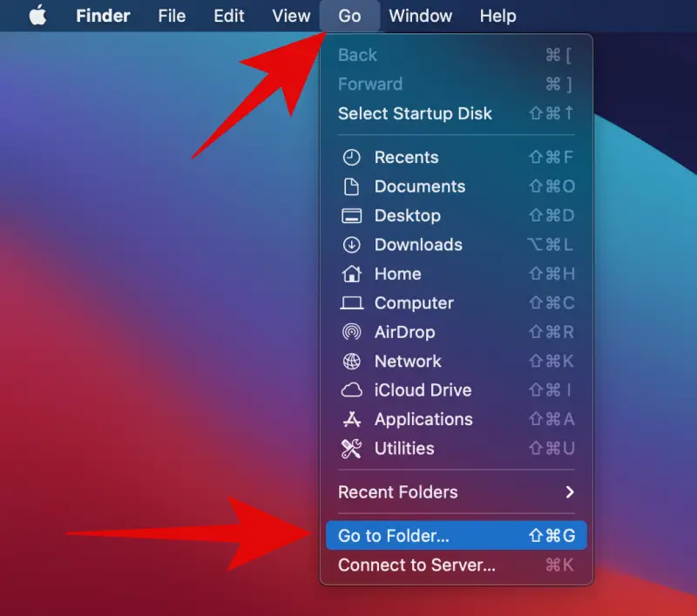The height and width of the screenshot is (616, 697).
Task: Open the Window menu
Action: click(x=420, y=16)
